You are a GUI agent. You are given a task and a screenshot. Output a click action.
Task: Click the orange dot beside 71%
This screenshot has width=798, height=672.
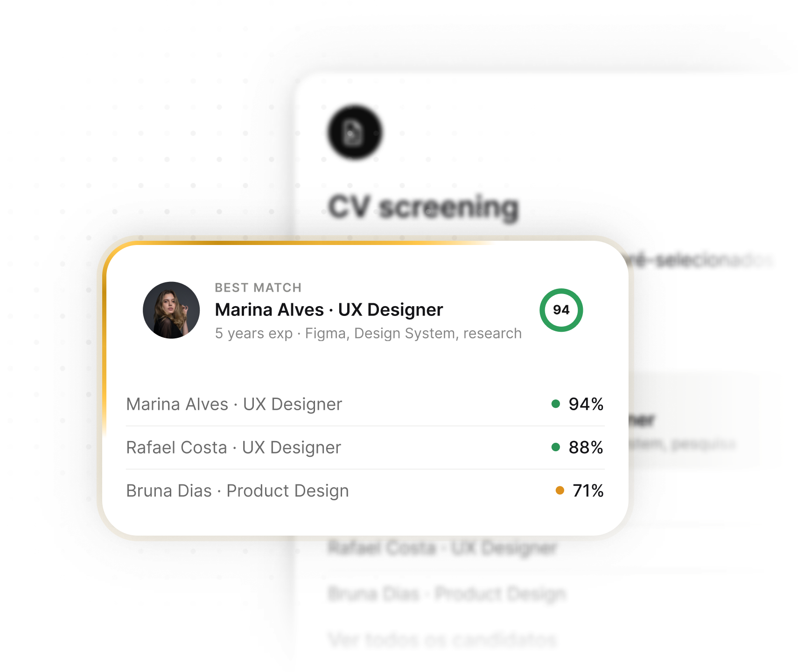pyautogui.click(x=560, y=490)
